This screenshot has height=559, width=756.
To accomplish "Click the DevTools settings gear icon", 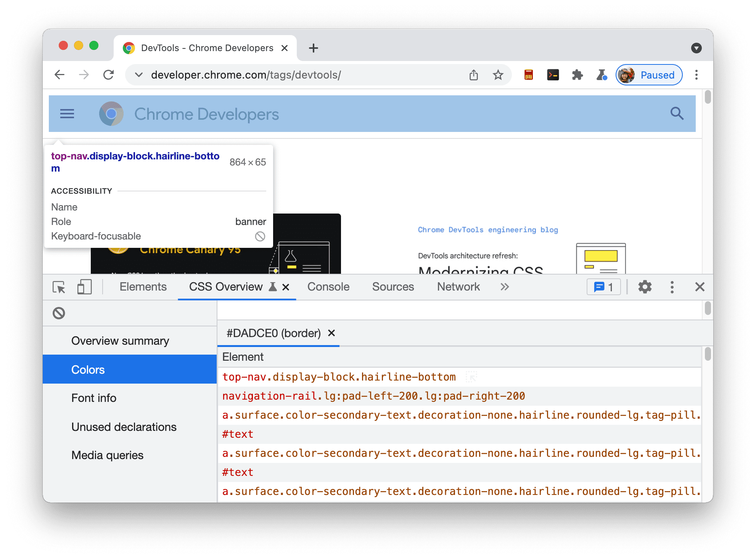I will coord(644,287).
